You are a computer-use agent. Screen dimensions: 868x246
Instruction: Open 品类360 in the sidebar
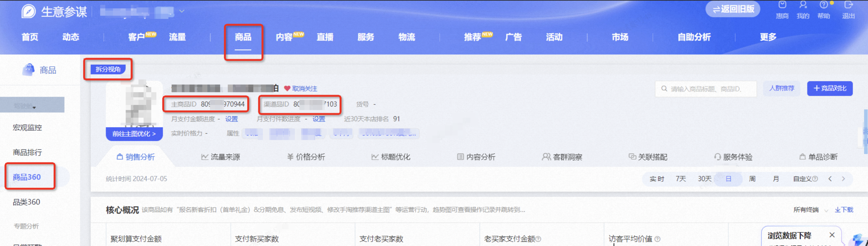point(26,202)
